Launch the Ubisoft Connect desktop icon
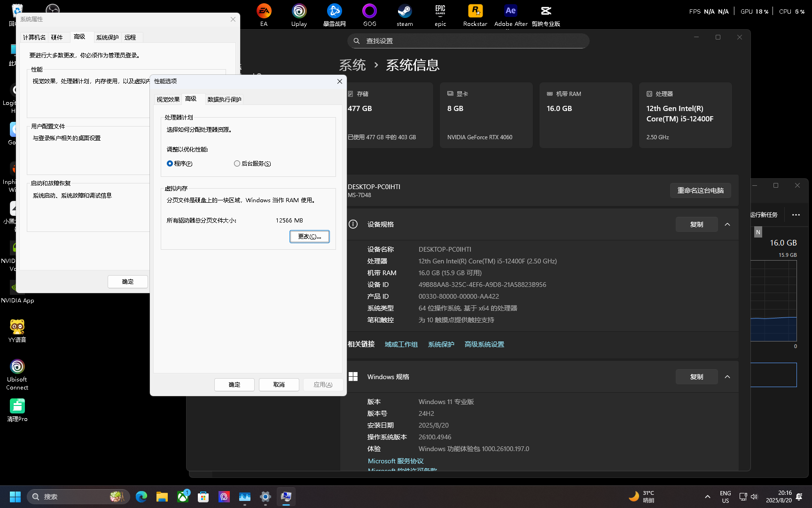812x508 pixels. (x=17, y=374)
